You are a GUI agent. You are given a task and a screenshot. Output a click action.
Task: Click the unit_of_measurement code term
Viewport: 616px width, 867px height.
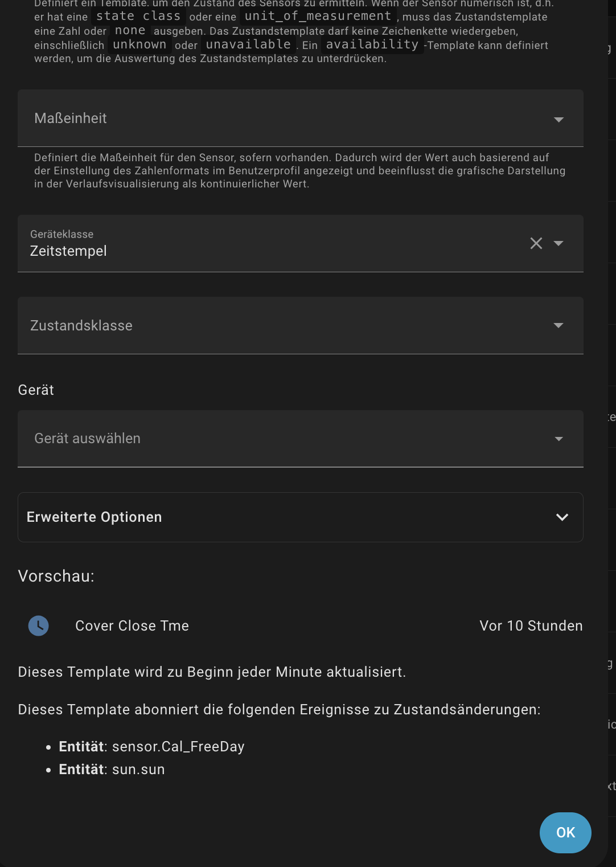coord(318,16)
